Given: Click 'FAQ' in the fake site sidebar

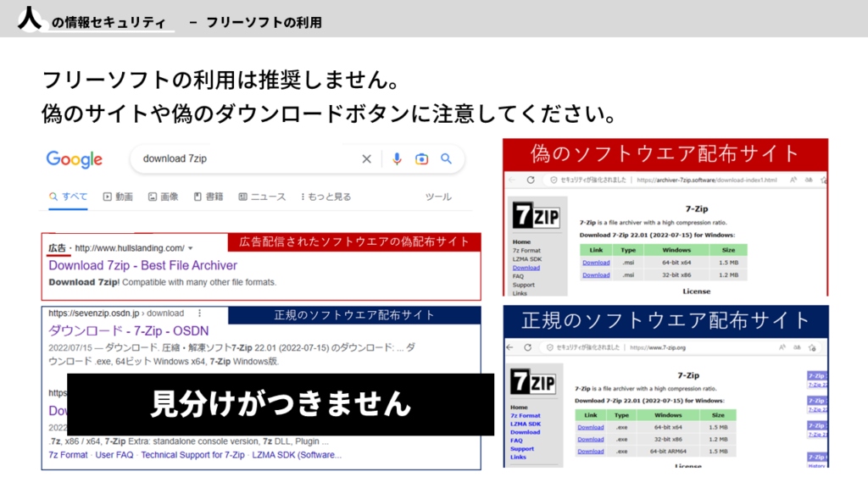Looking at the screenshot, I should point(518,276).
